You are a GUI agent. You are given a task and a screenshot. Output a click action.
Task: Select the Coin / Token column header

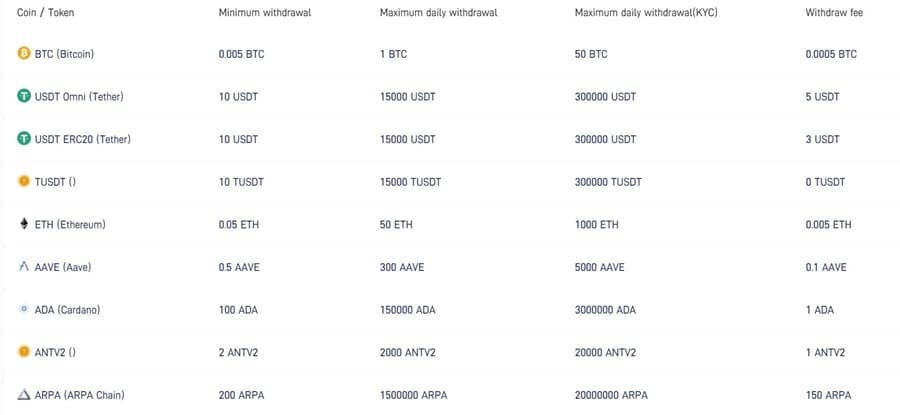coord(46,13)
